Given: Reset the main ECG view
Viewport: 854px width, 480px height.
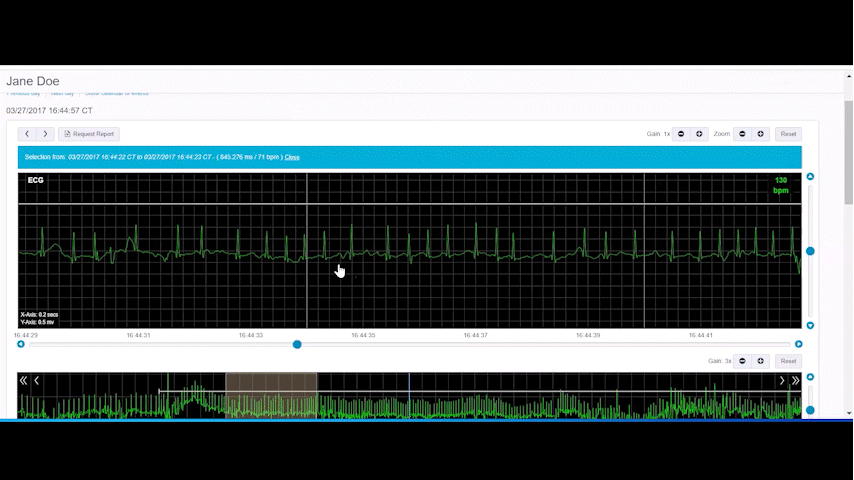Looking at the screenshot, I should pyautogui.click(x=788, y=134).
